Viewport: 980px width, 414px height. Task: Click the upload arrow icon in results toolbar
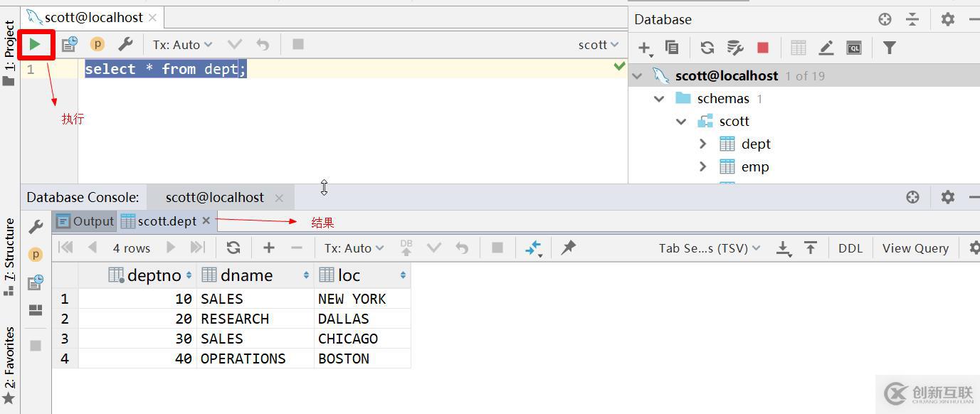click(x=811, y=248)
